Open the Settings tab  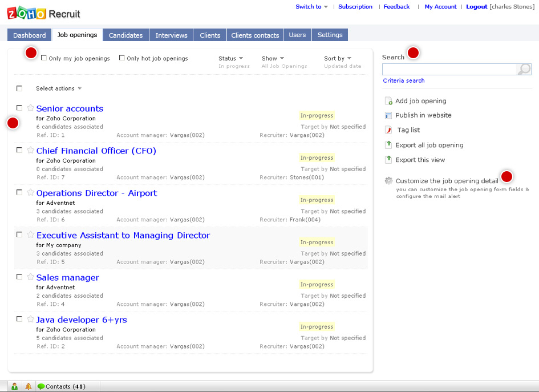[x=330, y=35]
